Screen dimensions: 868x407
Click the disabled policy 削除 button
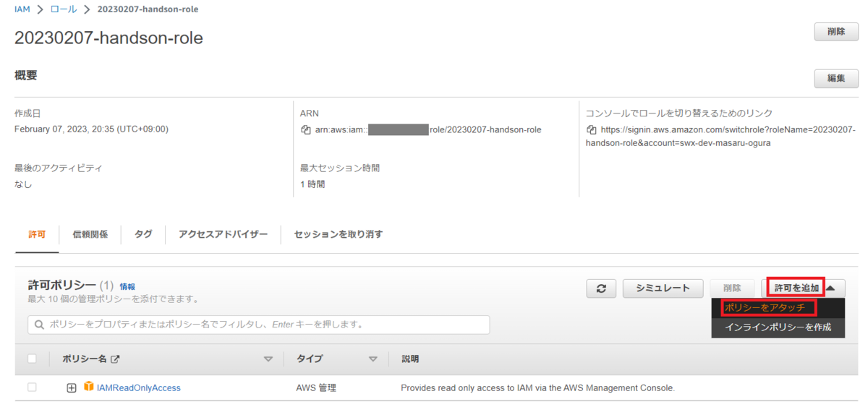732,288
